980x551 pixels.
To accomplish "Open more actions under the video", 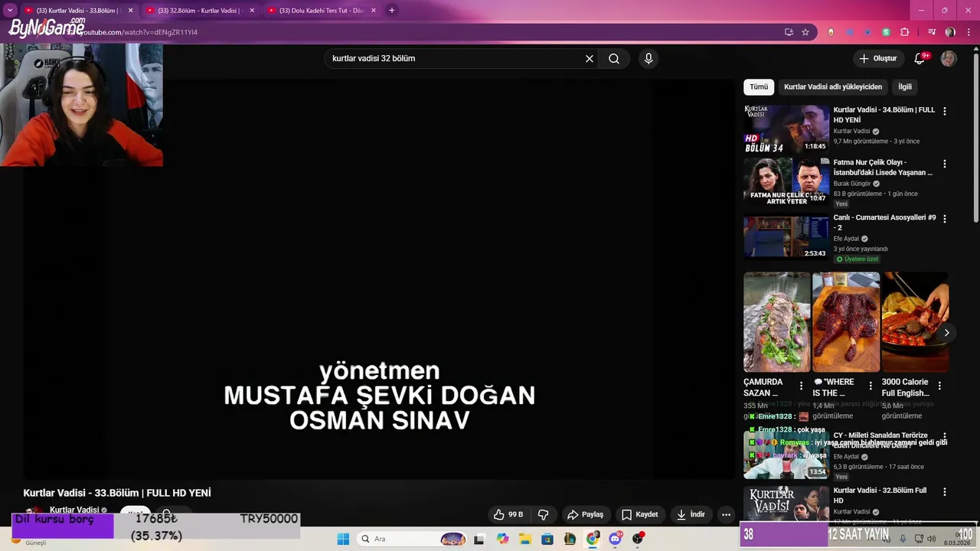I will [727, 515].
